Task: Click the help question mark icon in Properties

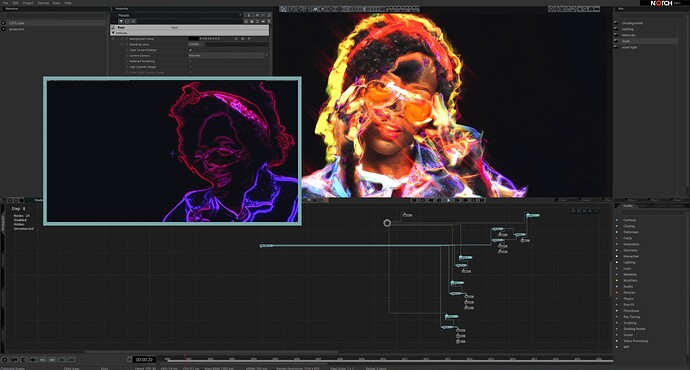Action: pyautogui.click(x=268, y=21)
